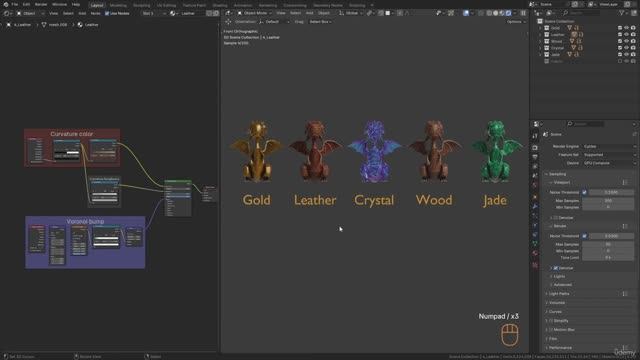Toggle the Render Denoise checkbox
This screenshot has height=360, width=640.
tap(556, 268)
